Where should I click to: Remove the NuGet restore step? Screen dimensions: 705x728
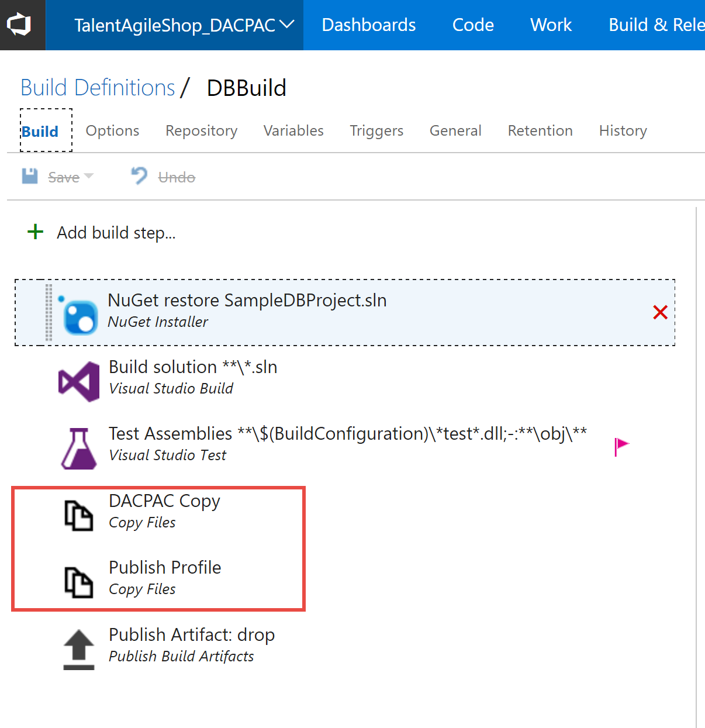tap(660, 312)
